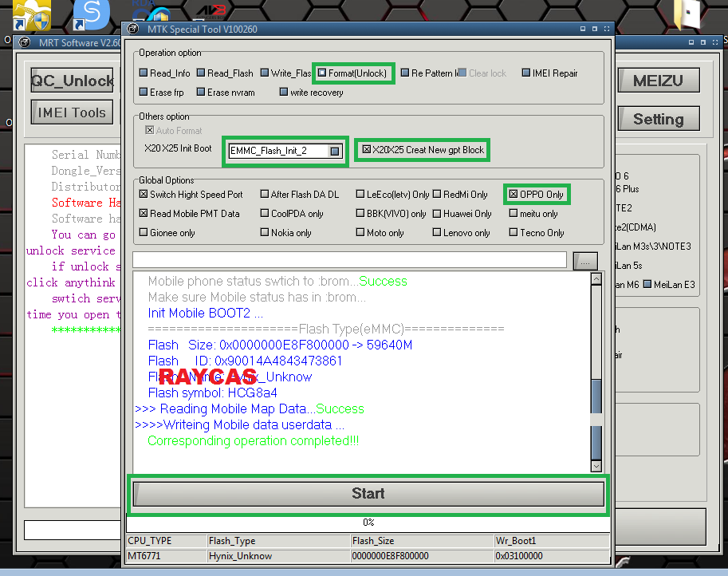Image resolution: width=728 pixels, height=576 pixels.
Task: Open the blue S desktop shortcut icon
Action: (x=91, y=14)
